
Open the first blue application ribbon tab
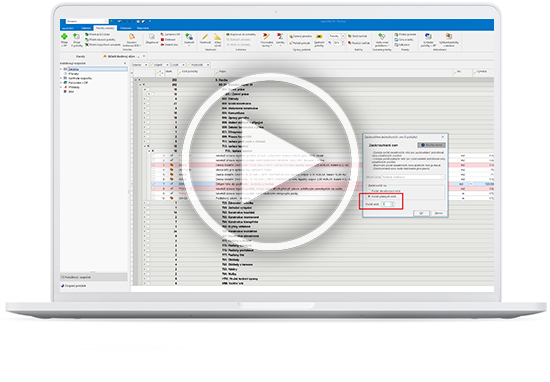[x=68, y=28]
